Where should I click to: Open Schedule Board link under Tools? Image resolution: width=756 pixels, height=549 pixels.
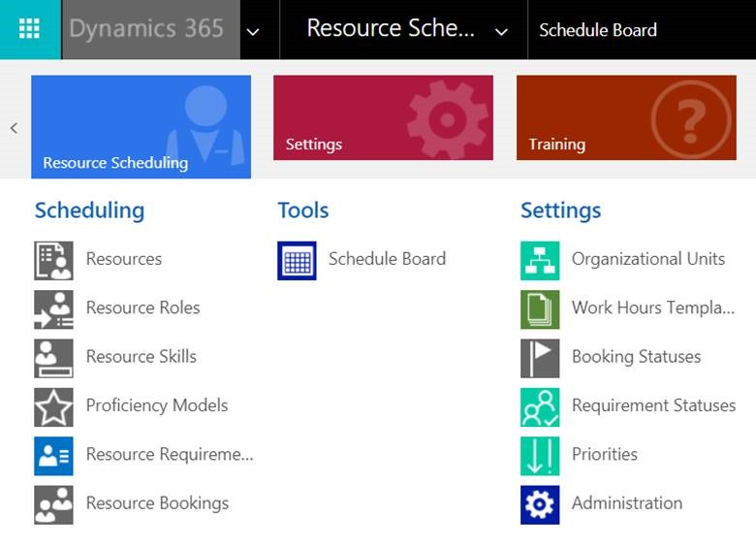387,259
